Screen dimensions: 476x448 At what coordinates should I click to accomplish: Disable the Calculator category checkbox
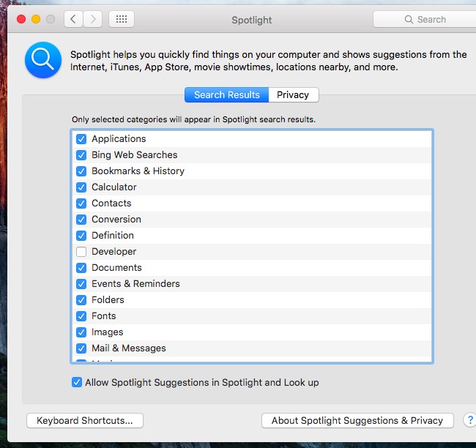pyautogui.click(x=81, y=187)
